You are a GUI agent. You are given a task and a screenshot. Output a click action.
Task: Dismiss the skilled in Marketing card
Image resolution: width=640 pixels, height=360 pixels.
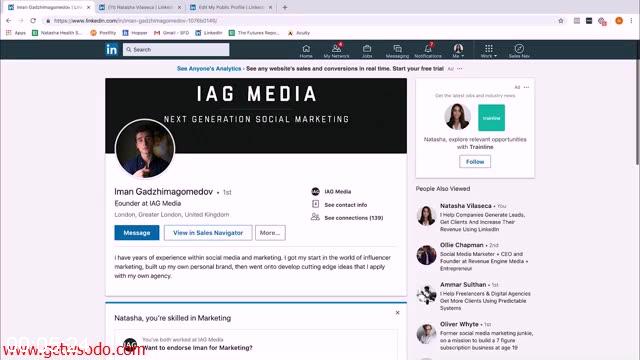(x=398, y=313)
